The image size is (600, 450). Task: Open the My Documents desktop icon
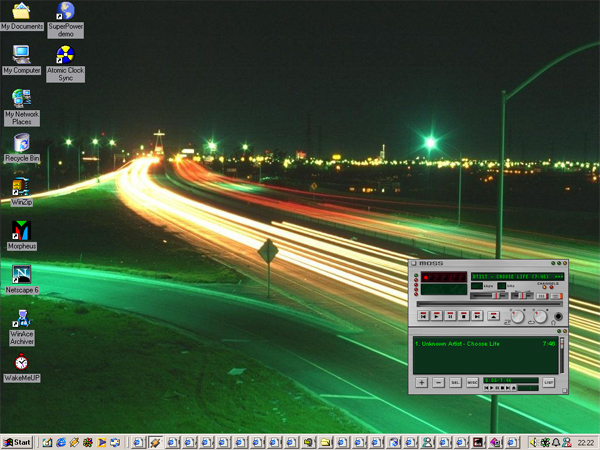[22, 13]
